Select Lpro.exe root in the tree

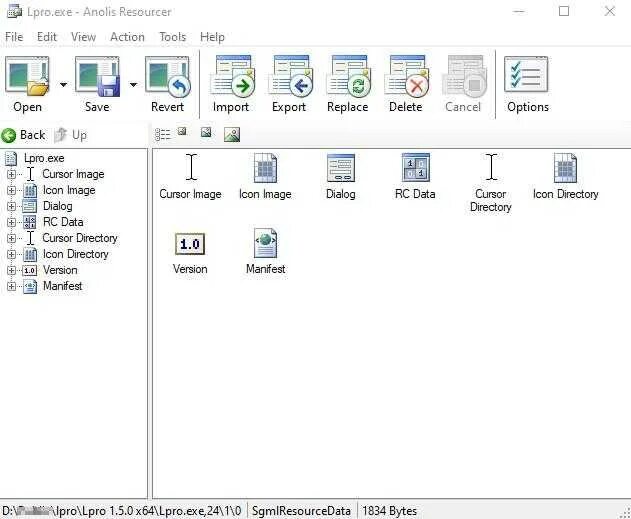(44, 158)
